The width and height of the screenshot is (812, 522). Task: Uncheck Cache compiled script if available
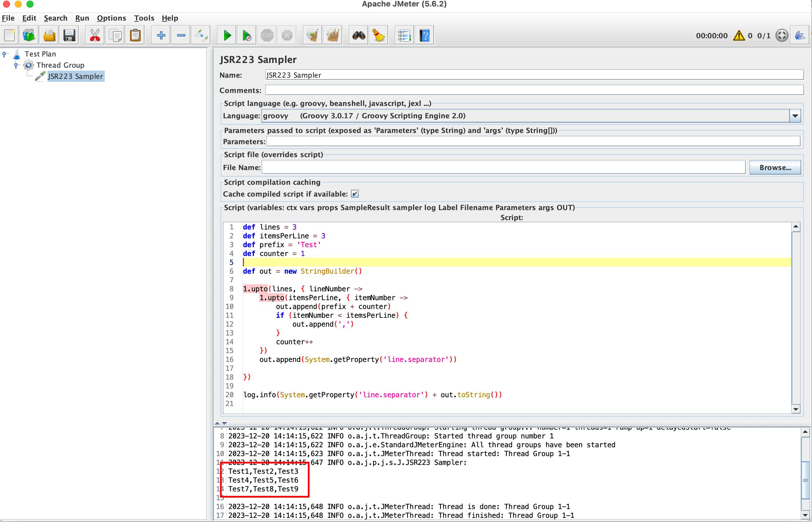click(x=355, y=194)
